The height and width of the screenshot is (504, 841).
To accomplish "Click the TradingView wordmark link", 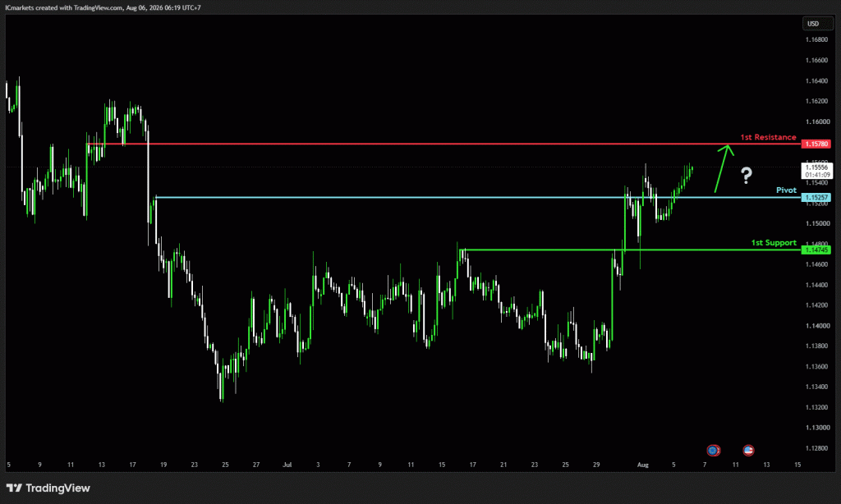I will pyautogui.click(x=58, y=488).
